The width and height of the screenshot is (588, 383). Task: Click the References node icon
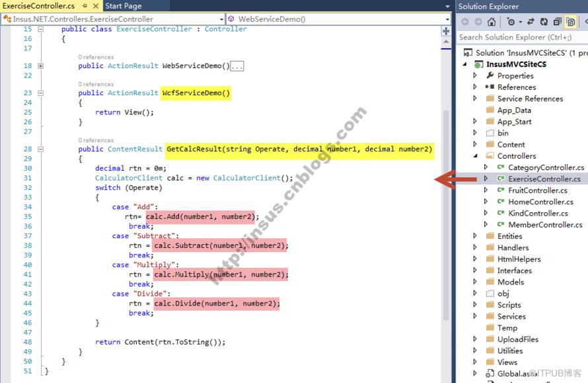click(x=490, y=87)
